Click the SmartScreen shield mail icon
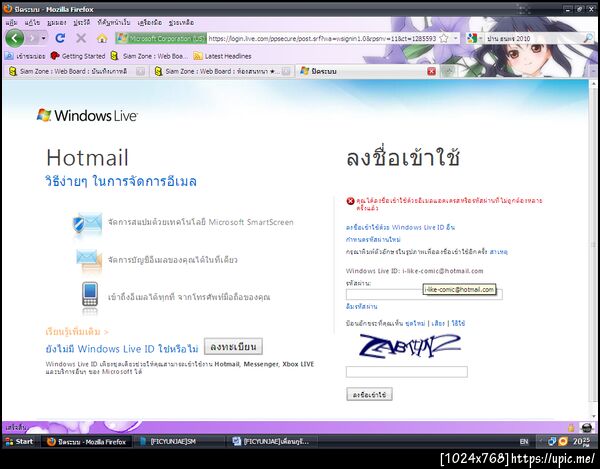The height and width of the screenshot is (469, 600). [88, 223]
